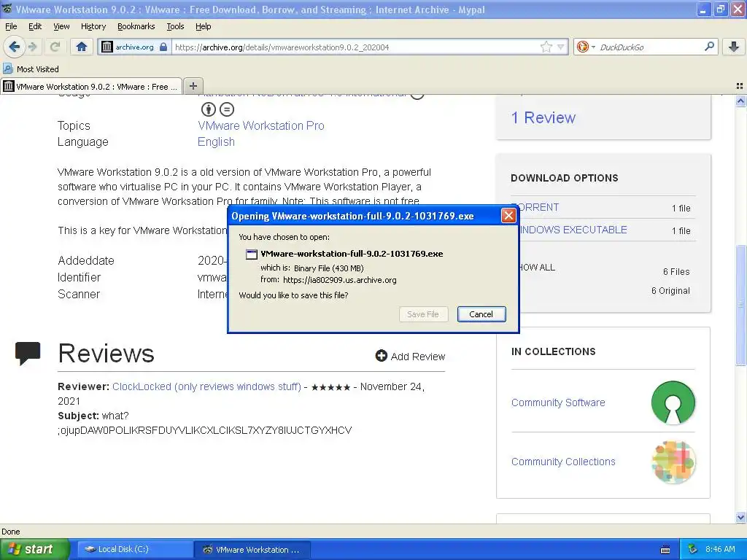Click the tab groups icon right of the tab strip
The height and width of the screenshot is (560, 747).
pos(740,86)
